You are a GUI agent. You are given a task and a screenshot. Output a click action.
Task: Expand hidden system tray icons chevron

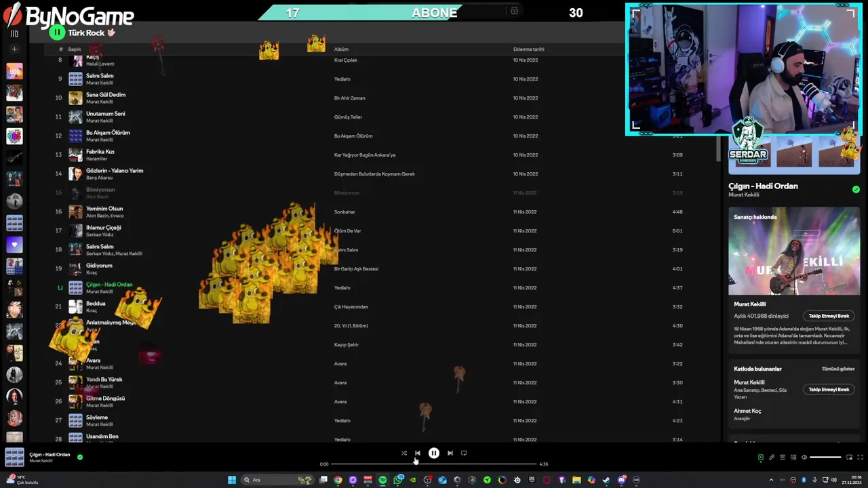click(x=771, y=480)
